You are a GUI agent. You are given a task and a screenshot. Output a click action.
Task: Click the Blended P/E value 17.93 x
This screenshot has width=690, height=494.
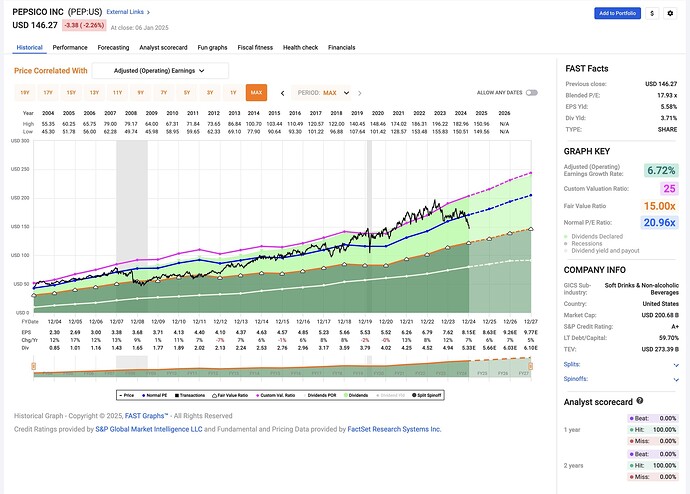[667, 95]
